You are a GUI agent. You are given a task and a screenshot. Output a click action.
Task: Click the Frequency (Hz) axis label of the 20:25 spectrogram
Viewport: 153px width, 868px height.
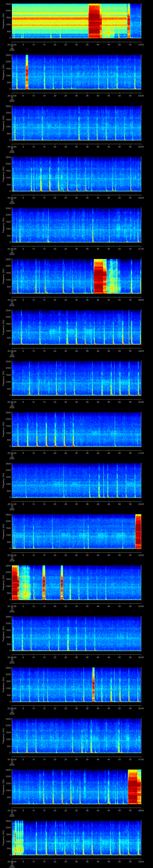[x=3, y=174]
